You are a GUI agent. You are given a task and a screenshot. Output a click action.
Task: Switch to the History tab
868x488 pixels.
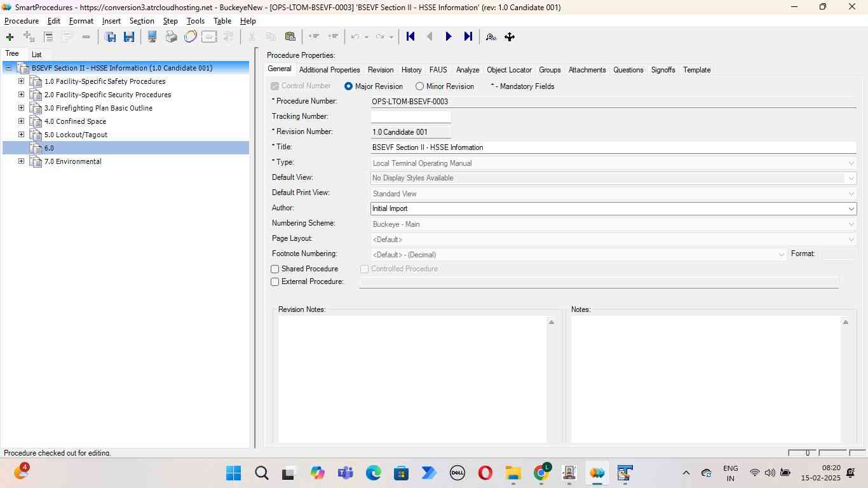click(411, 70)
